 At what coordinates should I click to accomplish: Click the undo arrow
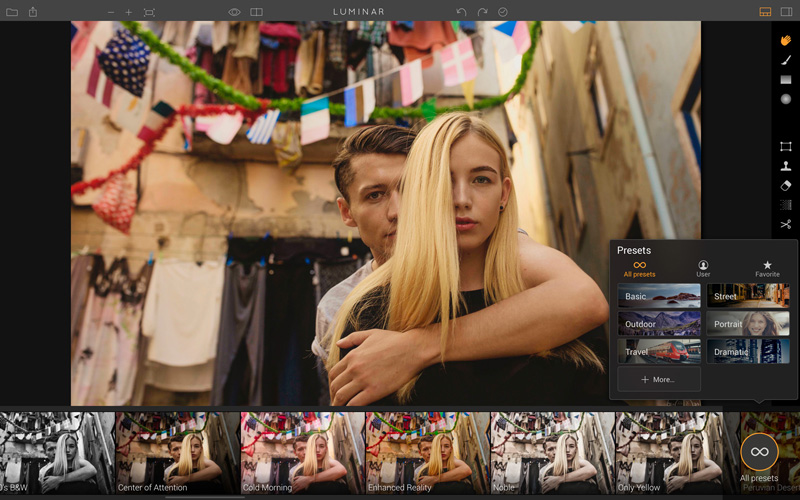point(461,12)
